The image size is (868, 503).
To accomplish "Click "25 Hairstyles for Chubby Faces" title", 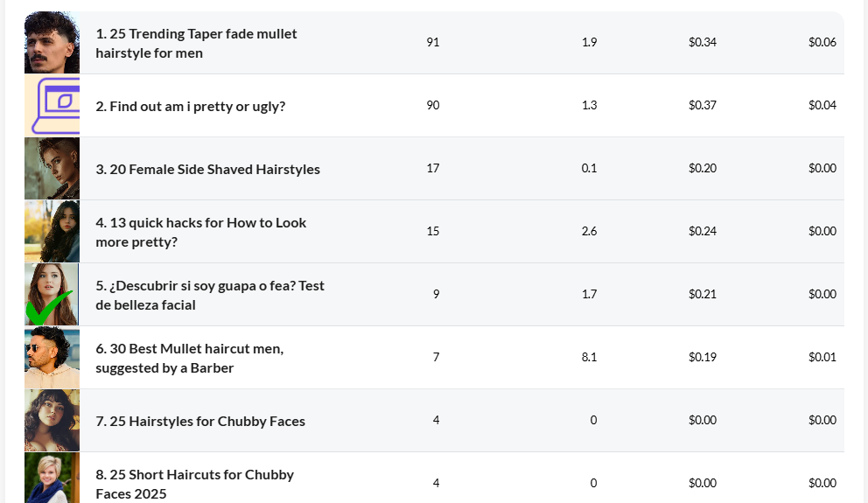I will pos(200,421).
